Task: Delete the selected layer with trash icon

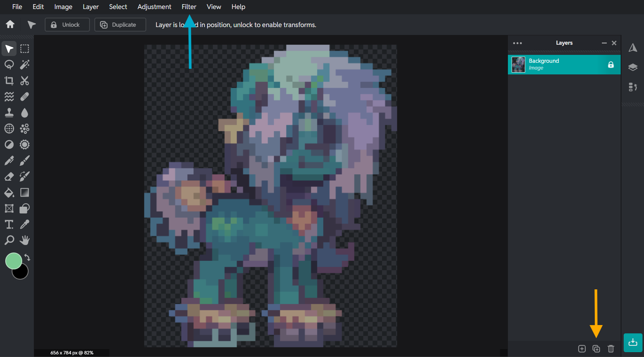Action: 611,349
